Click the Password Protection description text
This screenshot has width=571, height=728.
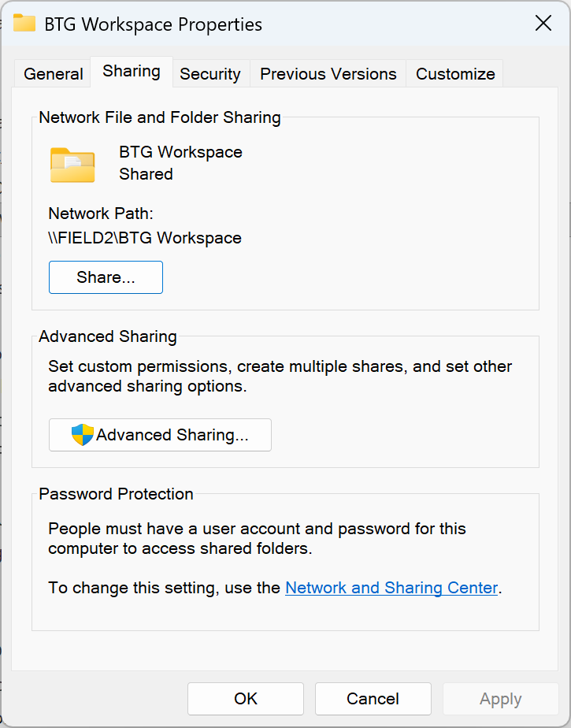pyautogui.click(x=257, y=539)
